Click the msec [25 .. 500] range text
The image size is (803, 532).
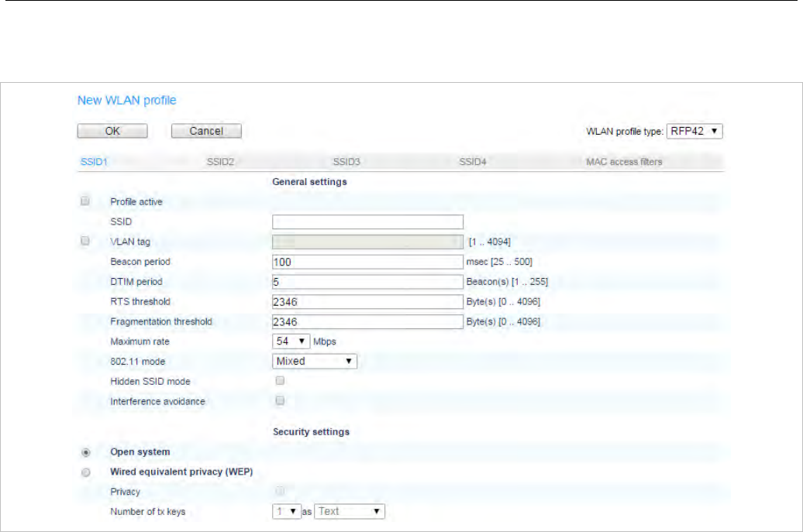499,262
